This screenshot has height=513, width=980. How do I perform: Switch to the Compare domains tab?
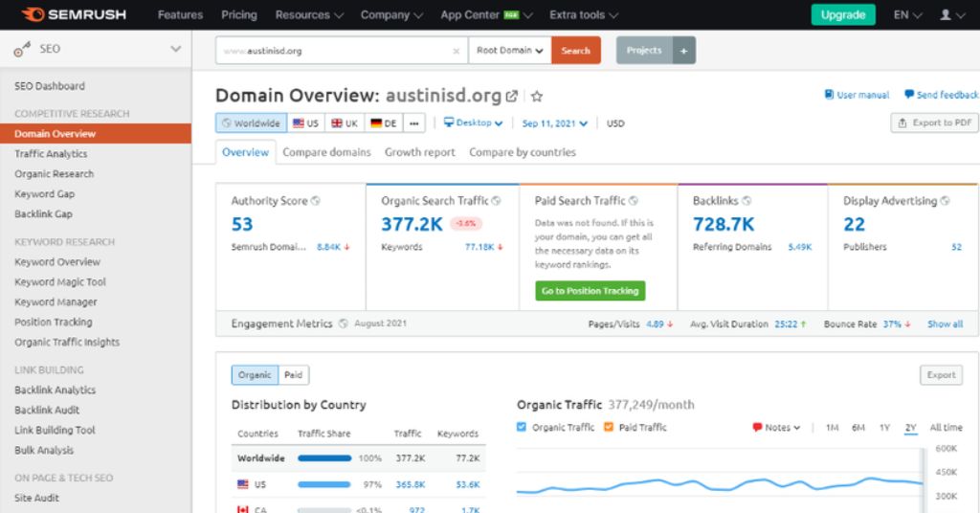click(326, 152)
